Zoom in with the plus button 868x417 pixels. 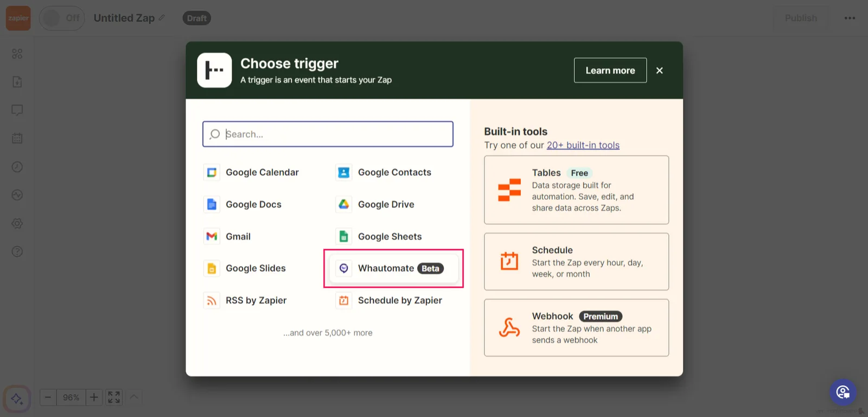click(x=94, y=397)
